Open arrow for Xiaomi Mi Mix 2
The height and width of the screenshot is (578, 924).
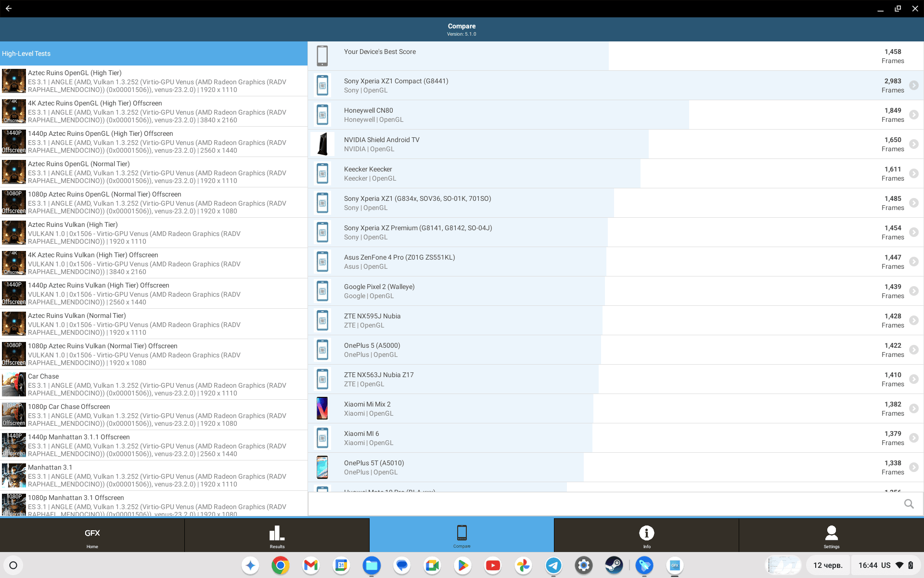pyautogui.click(x=913, y=408)
